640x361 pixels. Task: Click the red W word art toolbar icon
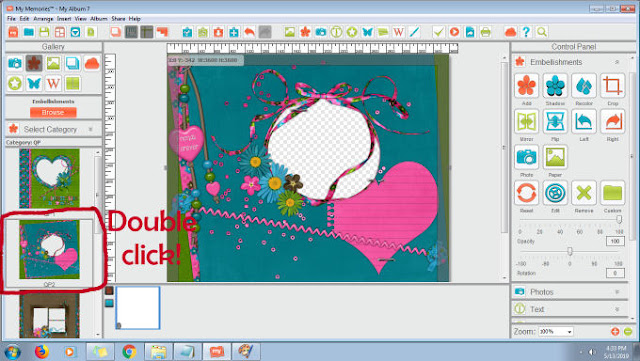pyautogui.click(x=398, y=32)
